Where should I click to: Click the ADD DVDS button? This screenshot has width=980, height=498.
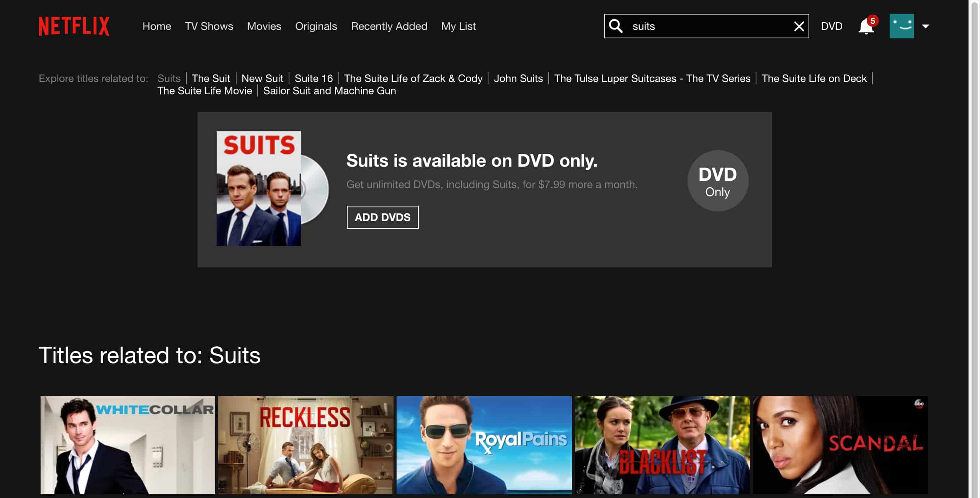(382, 217)
